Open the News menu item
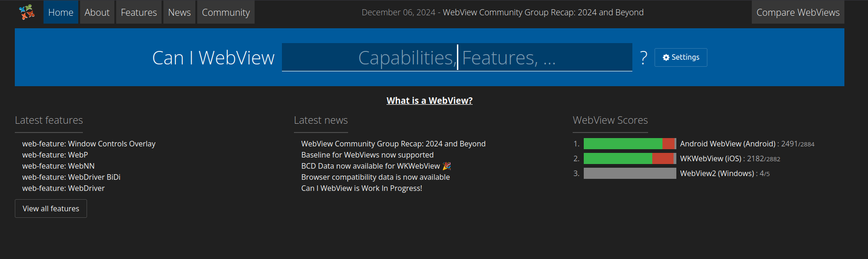This screenshot has width=868, height=259. click(x=179, y=12)
